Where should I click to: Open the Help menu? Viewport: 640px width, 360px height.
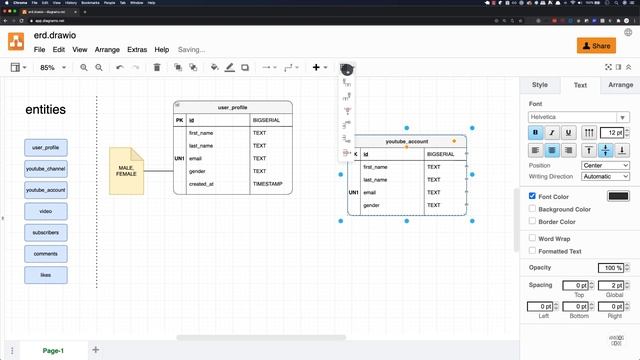[x=162, y=50]
